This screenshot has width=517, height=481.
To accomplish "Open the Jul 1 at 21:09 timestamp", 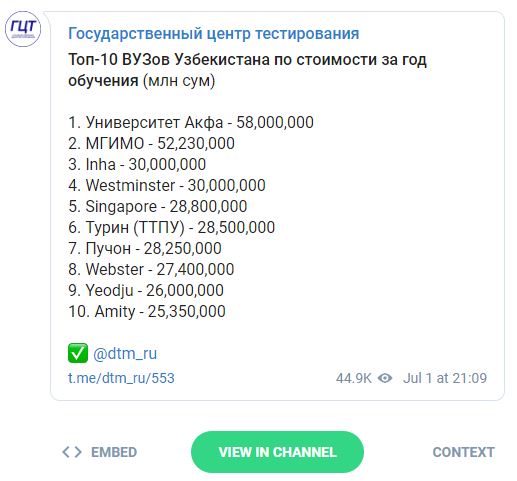I will (x=445, y=378).
